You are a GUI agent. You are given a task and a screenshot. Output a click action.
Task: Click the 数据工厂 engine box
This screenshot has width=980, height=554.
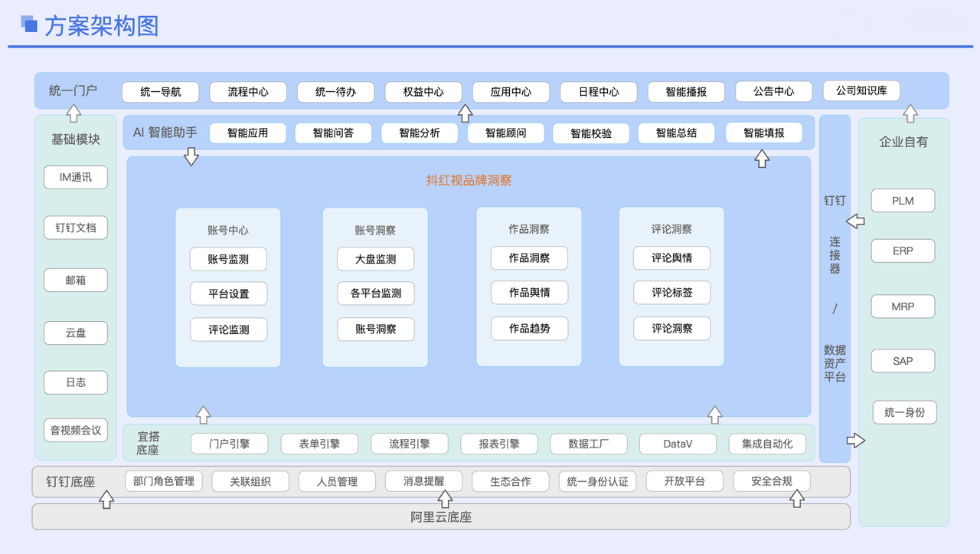tap(588, 444)
